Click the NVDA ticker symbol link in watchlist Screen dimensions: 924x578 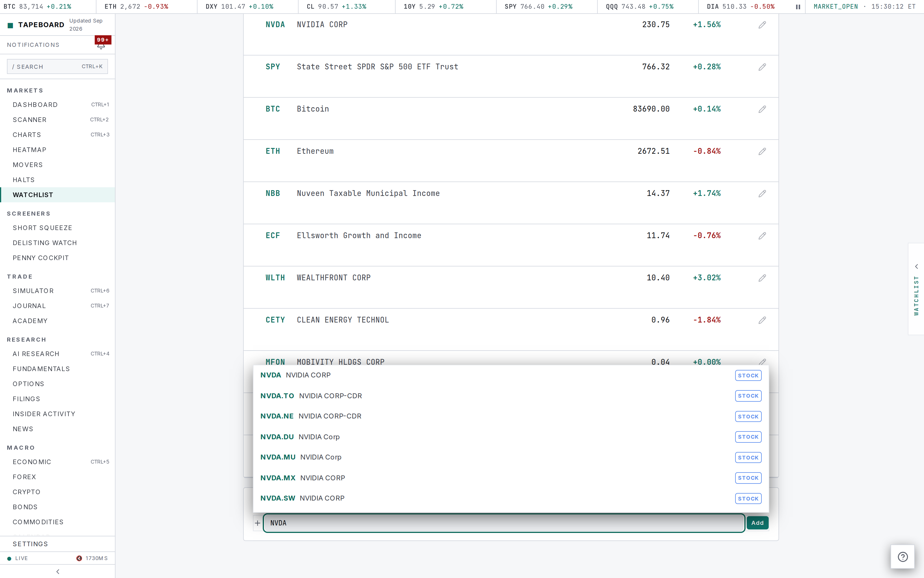point(275,25)
